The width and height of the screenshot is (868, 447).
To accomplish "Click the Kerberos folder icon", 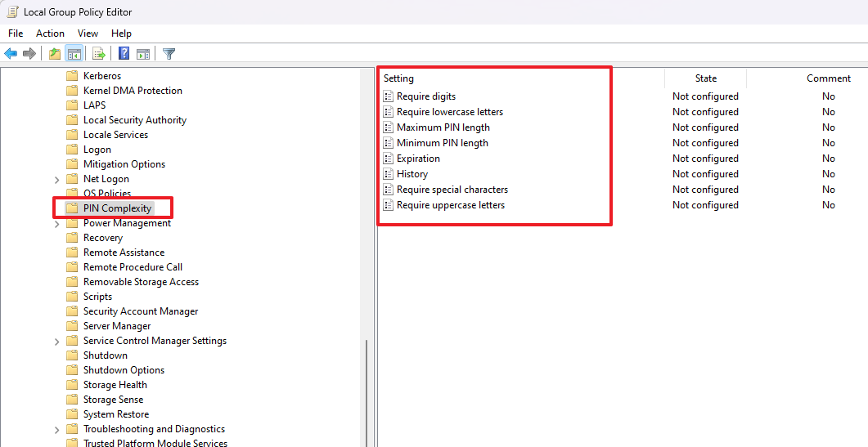I will (x=72, y=76).
